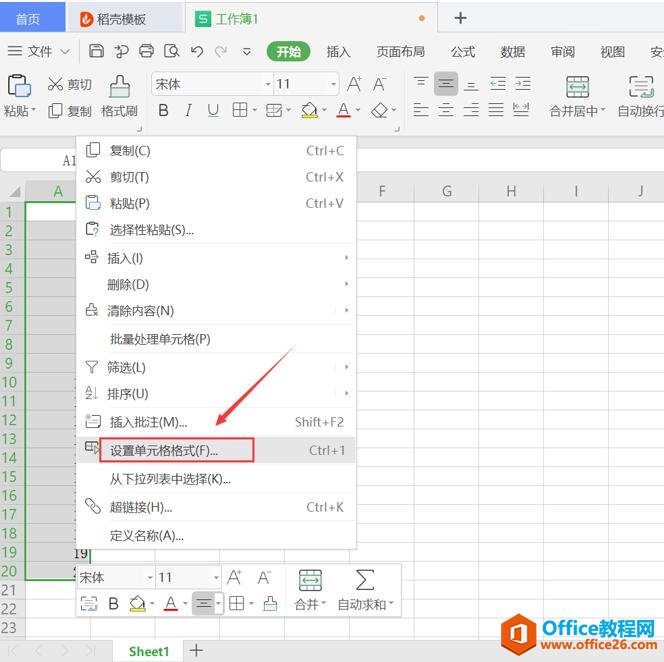Viewport: 664px width, 662px height.
Task: Click the Cut (剪切) scissors icon in ribbon
Action: pos(55,85)
